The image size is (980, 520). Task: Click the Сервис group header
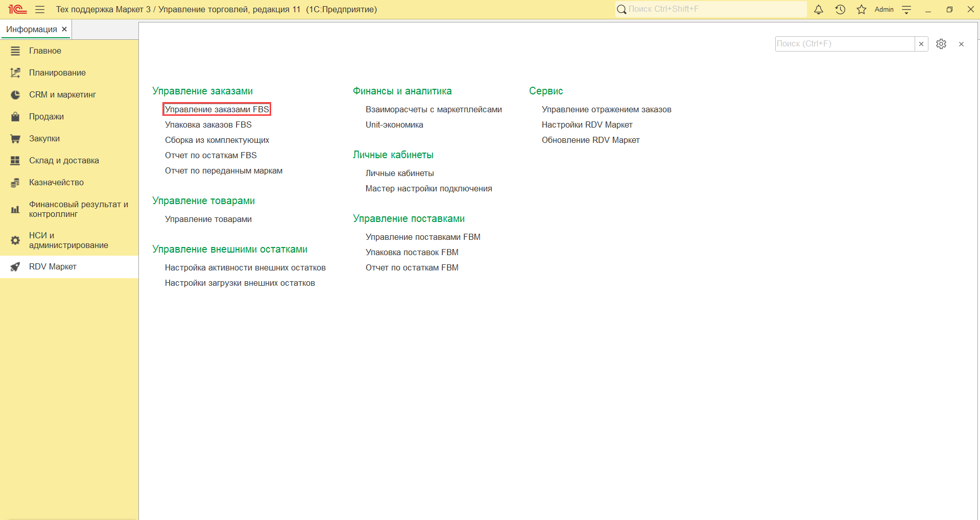click(x=546, y=91)
